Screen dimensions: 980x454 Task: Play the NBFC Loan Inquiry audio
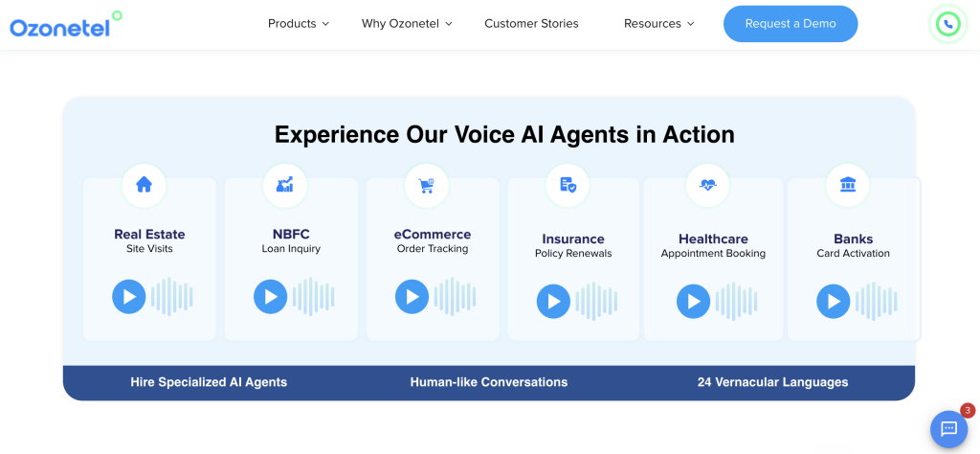pos(271,296)
